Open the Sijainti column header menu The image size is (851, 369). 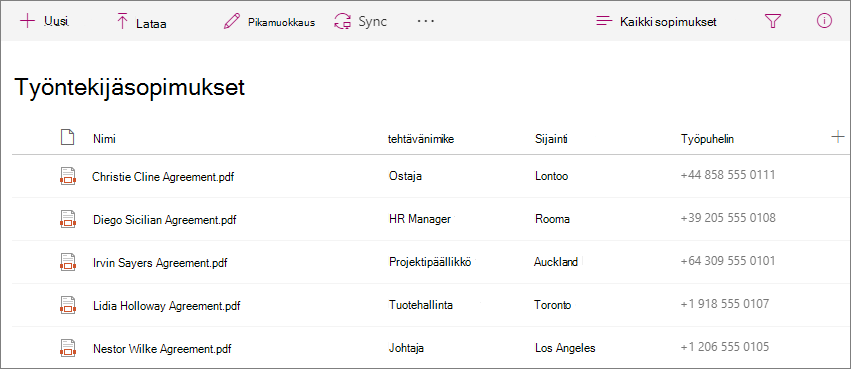click(551, 139)
